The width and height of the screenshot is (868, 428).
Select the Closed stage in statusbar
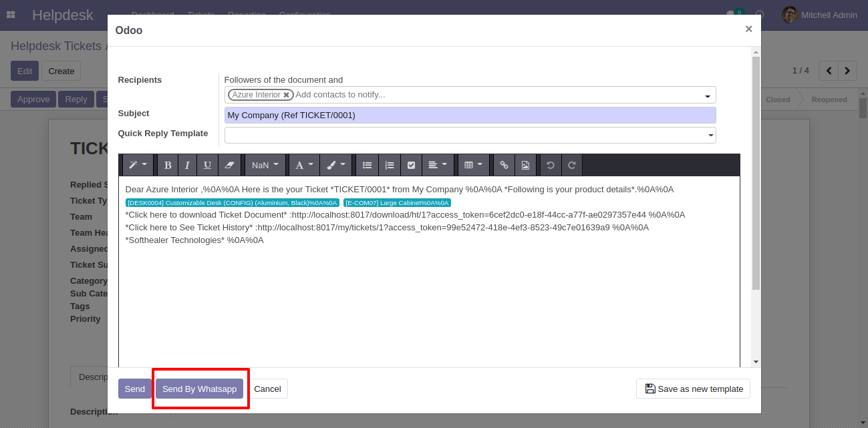tap(778, 99)
